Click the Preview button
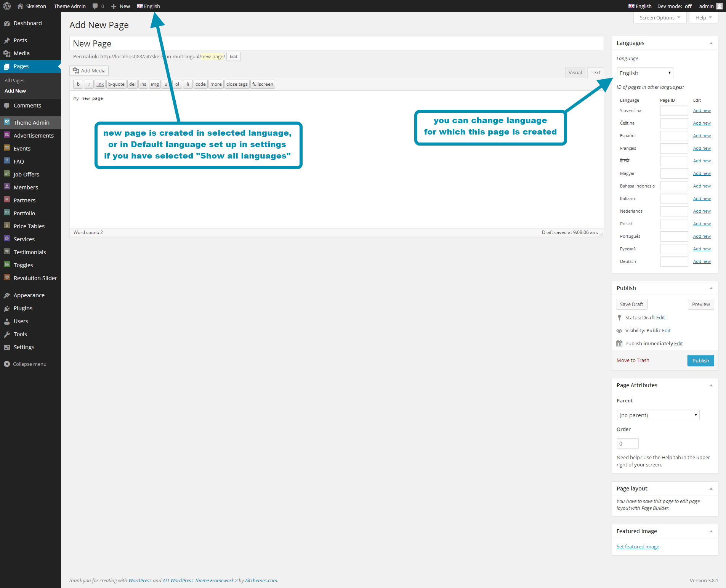Image resolution: width=726 pixels, height=588 pixels. tap(701, 304)
